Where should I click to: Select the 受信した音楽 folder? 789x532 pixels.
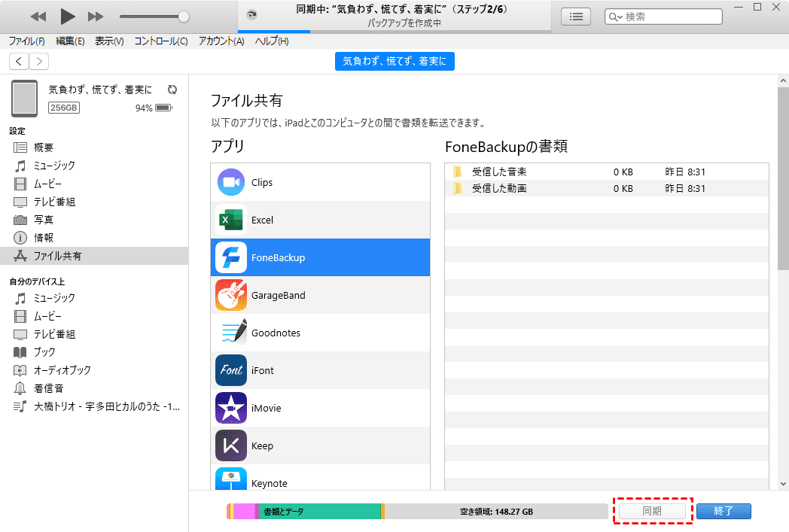pos(499,172)
